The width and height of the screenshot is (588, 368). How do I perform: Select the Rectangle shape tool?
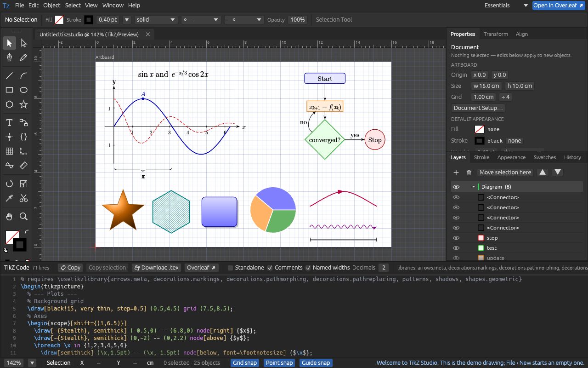point(9,90)
